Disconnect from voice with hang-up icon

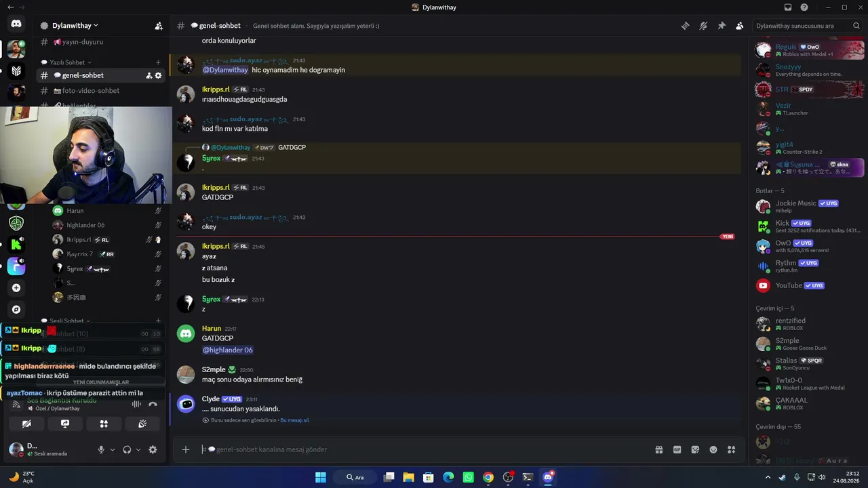[x=153, y=404]
